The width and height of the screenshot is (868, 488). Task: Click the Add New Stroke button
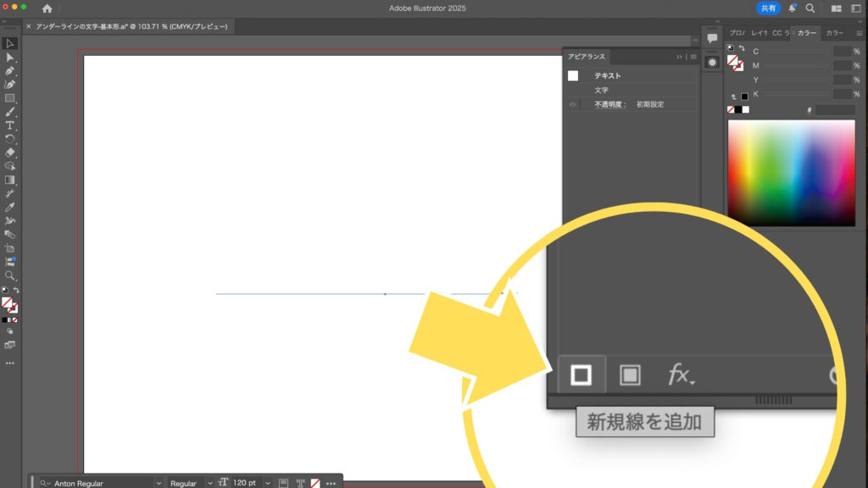pos(581,374)
